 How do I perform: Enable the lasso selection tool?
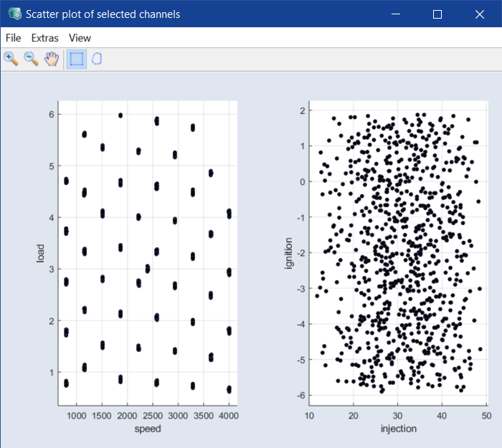(96, 59)
